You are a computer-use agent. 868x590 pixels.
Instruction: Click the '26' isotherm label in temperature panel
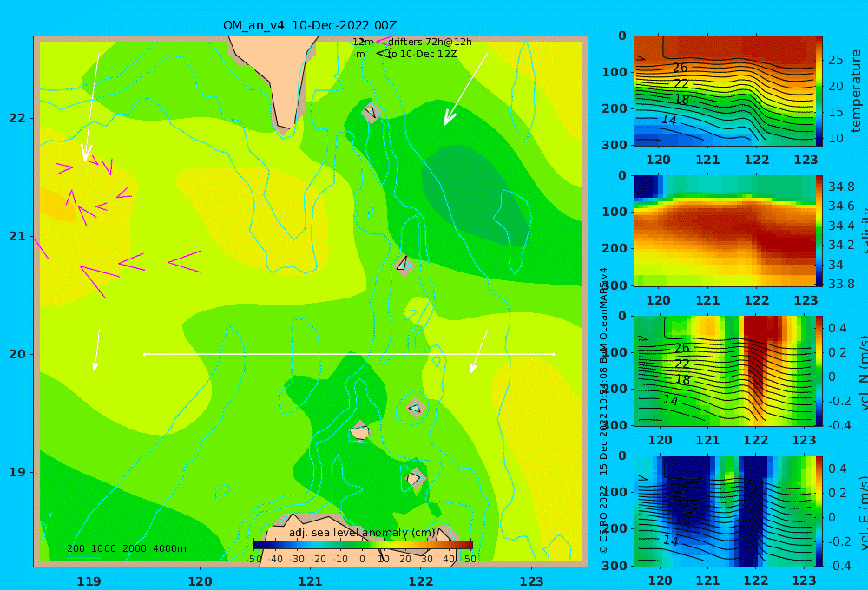coord(680,68)
